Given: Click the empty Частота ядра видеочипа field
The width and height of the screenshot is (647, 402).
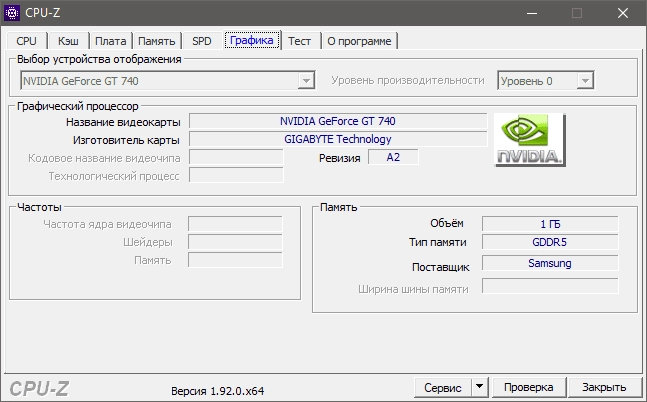Looking at the screenshot, I should pyautogui.click(x=235, y=224).
